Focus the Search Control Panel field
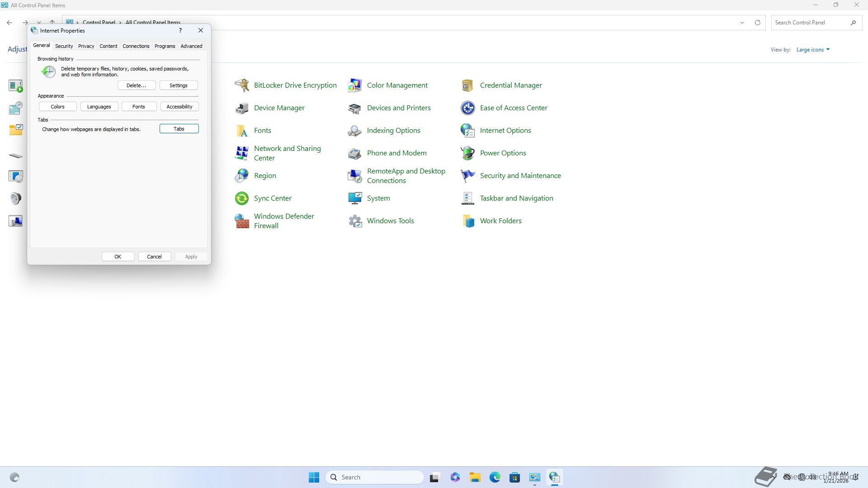The width and height of the screenshot is (868, 488). [x=809, y=23]
